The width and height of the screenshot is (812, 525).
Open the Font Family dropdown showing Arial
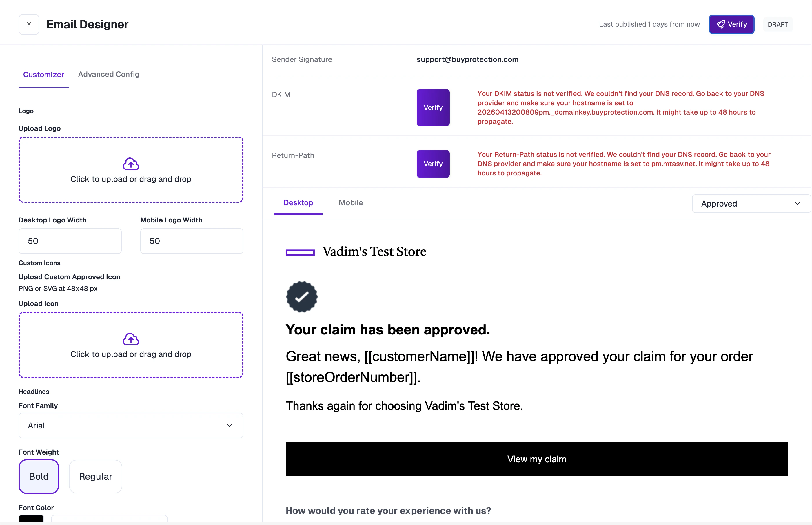131,426
